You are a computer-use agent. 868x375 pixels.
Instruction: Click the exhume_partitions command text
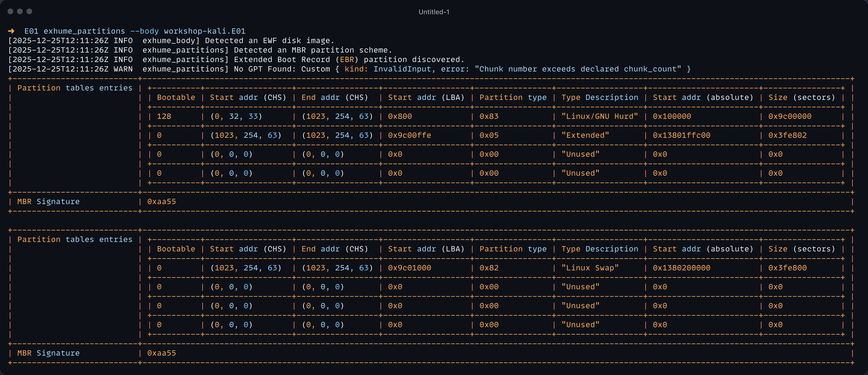click(84, 31)
